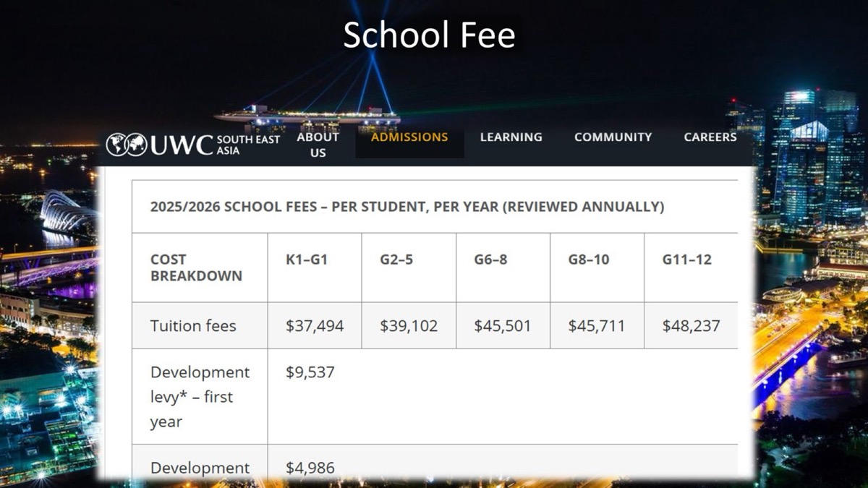
Task: Open the Learning menu item
Action: click(511, 137)
